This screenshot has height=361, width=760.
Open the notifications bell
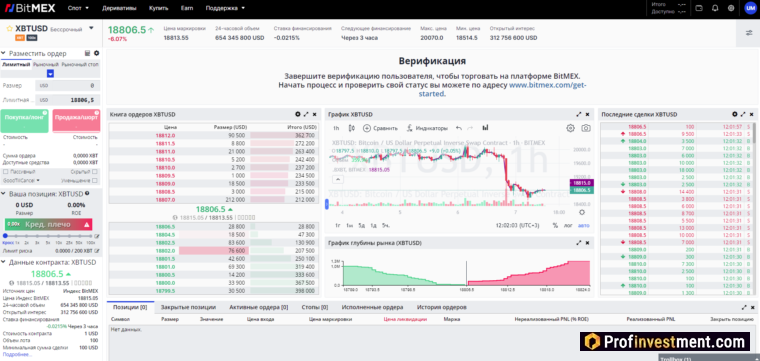(x=714, y=8)
